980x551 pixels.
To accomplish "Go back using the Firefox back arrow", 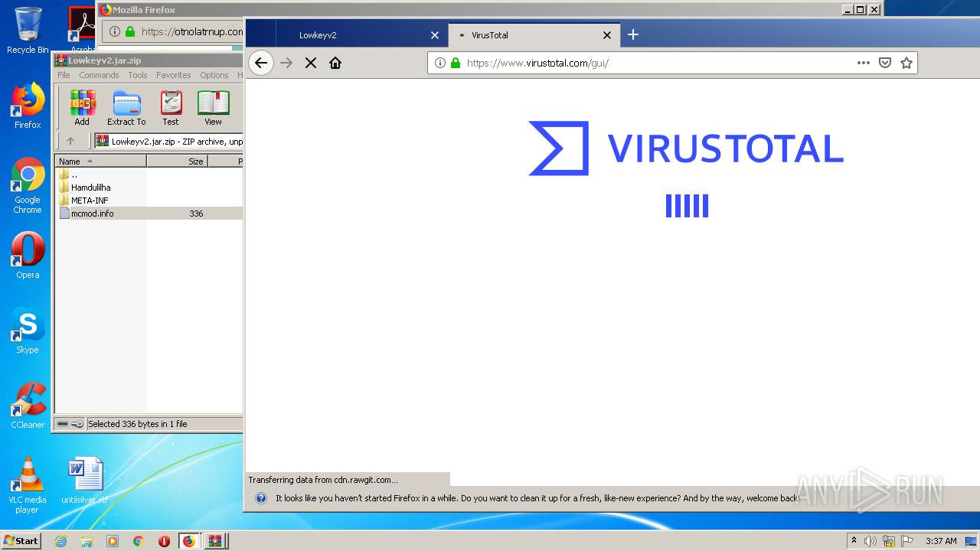I will [261, 63].
